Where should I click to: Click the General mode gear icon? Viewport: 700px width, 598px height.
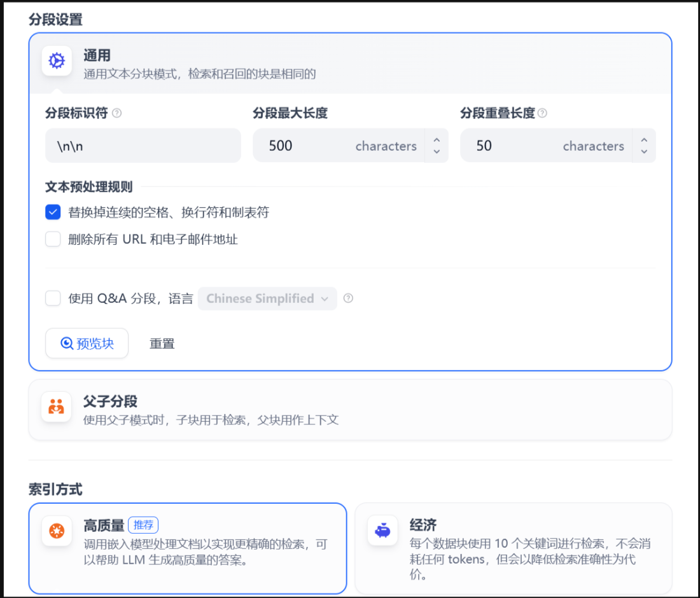pos(57,60)
